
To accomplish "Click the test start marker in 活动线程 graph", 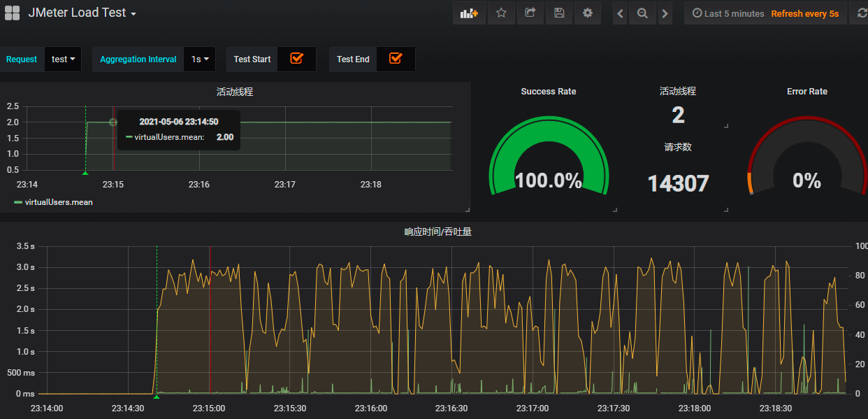I will coord(85,172).
